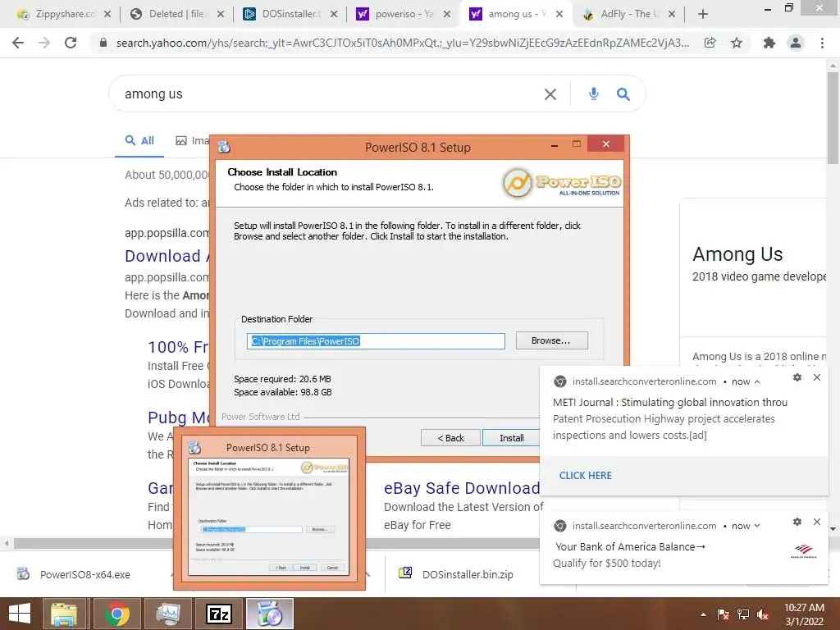Open the system monitor taskbar icon
Viewport: 840px width, 630px height.
pyautogui.click(x=167, y=614)
